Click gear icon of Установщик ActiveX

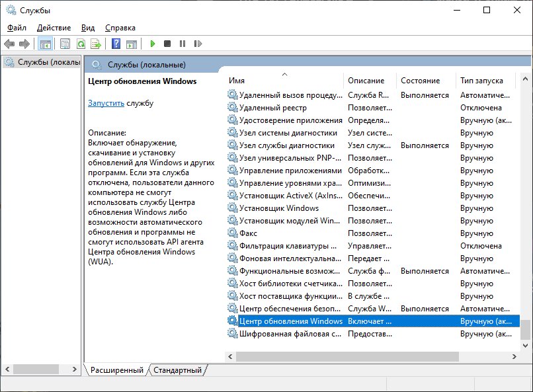click(x=233, y=195)
